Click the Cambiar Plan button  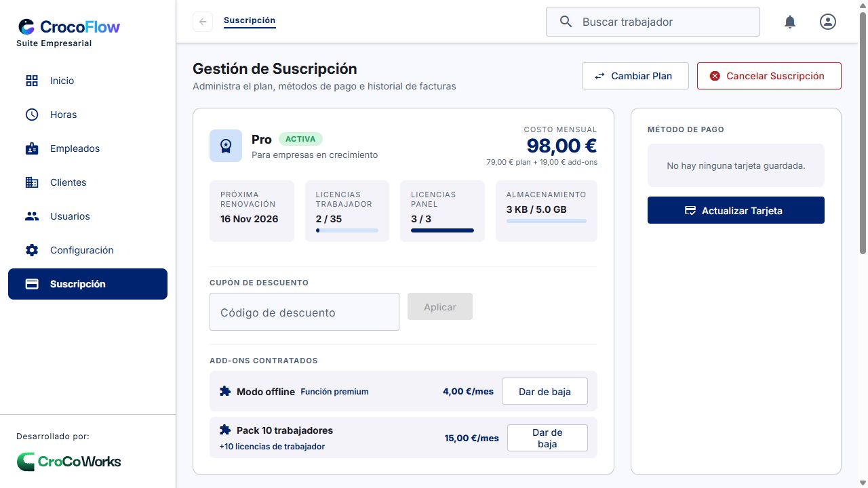point(635,76)
